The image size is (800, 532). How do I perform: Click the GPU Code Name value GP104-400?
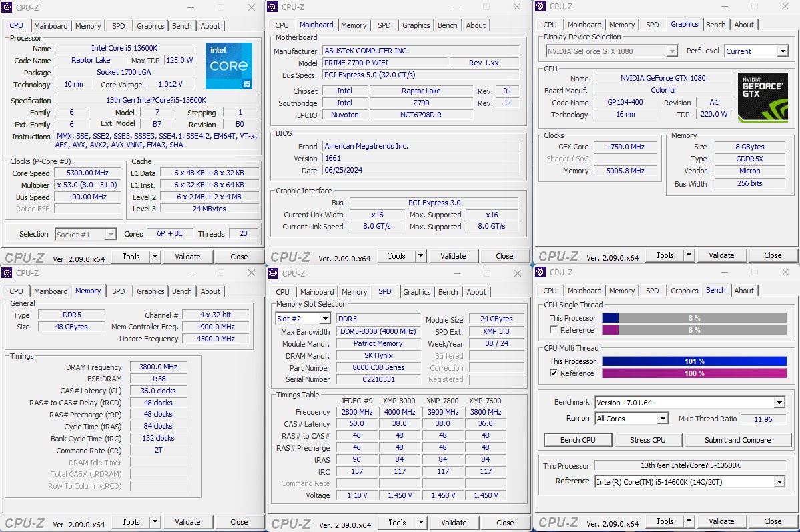[625, 102]
